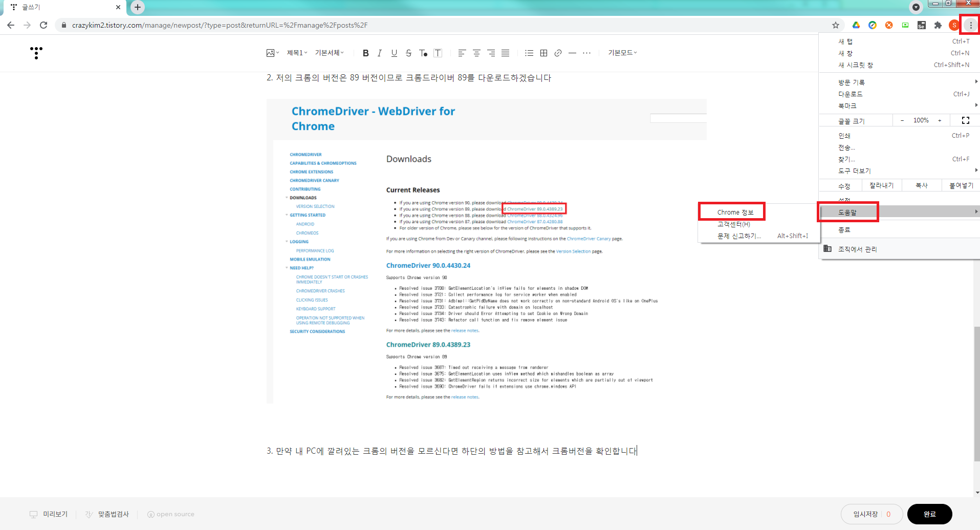Image resolution: width=980 pixels, height=530 pixels.
Task: Open 조직에서 관리 menu entry
Action: click(899, 249)
